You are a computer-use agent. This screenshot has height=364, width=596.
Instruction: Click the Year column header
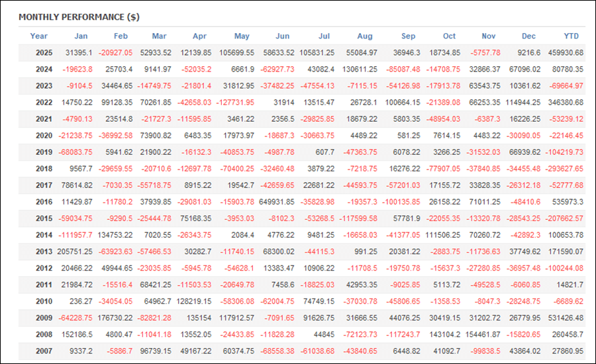pos(39,36)
